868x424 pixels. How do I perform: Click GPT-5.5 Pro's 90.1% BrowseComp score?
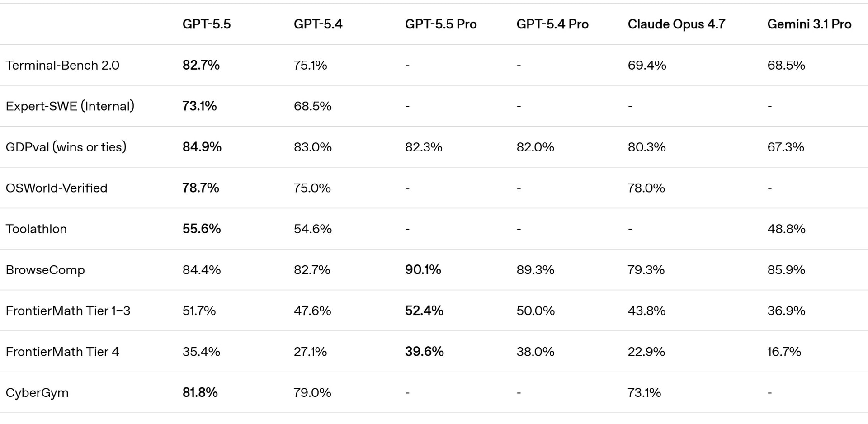click(x=423, y=270)
